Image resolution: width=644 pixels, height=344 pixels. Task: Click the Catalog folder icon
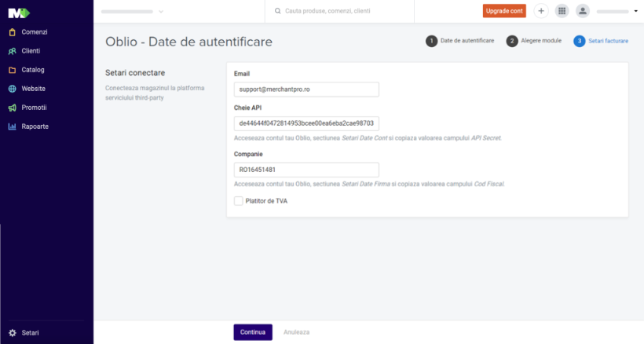coord(13,70)
